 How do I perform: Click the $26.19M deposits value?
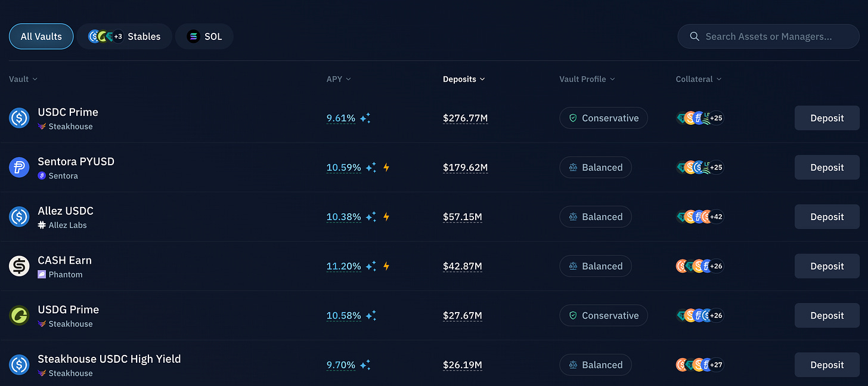[x=463, y=365]
